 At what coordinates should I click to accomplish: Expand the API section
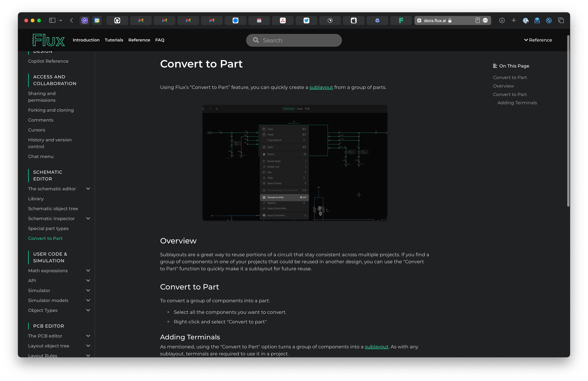88,280
